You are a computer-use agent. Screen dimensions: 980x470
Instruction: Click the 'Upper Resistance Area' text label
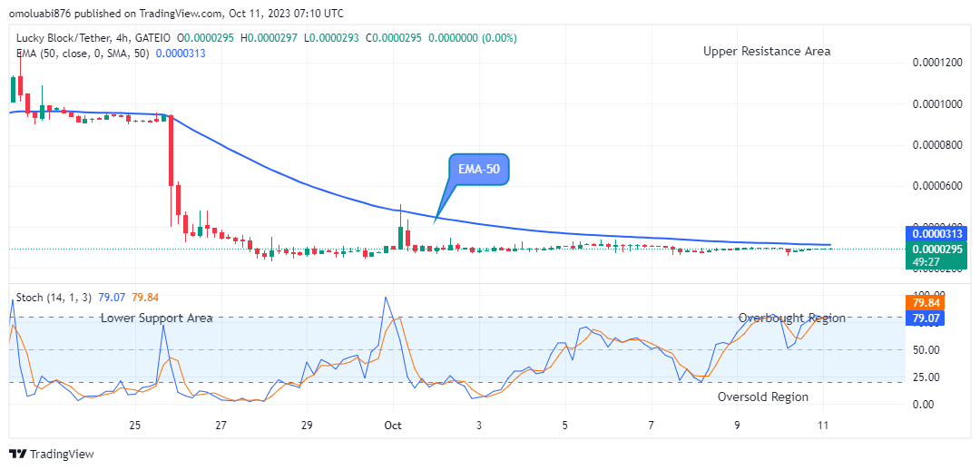tap(767, 51)
